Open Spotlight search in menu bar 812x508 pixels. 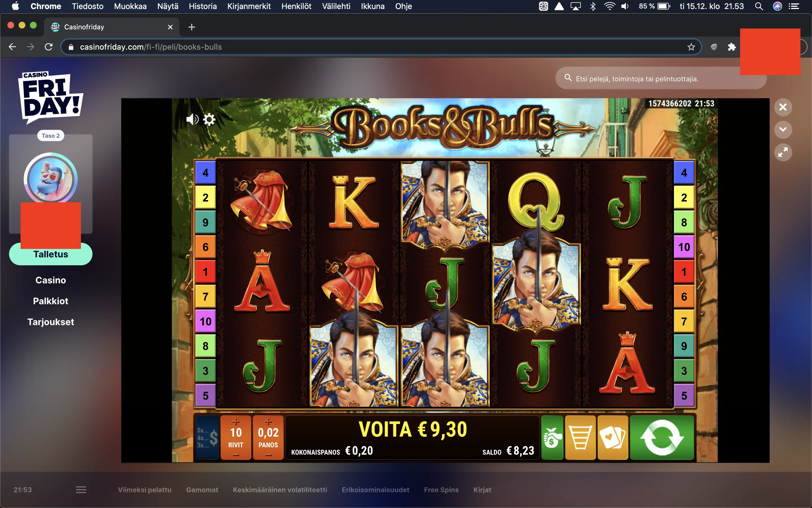click(759, 6)
